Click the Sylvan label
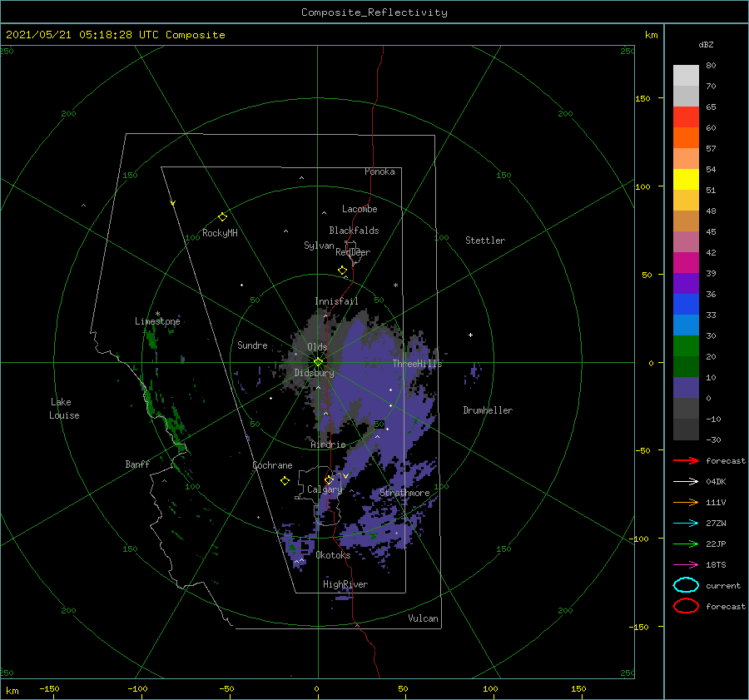 pos(319,246)
